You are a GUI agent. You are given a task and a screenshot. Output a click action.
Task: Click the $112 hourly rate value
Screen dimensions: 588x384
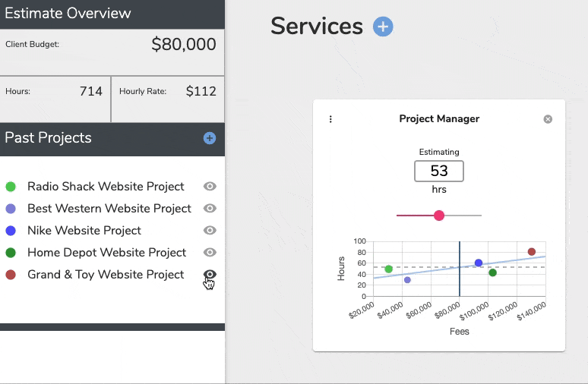pos(201,92)
